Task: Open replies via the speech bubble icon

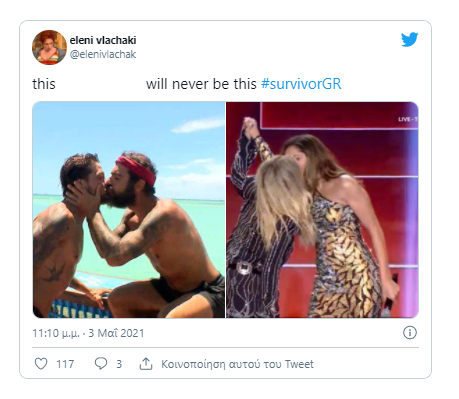Action: [101, 364]
